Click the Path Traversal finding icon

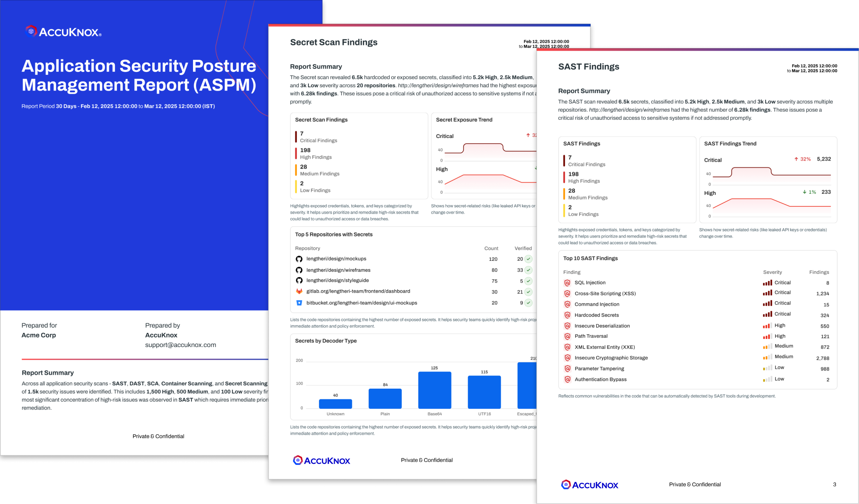(567, 337)
